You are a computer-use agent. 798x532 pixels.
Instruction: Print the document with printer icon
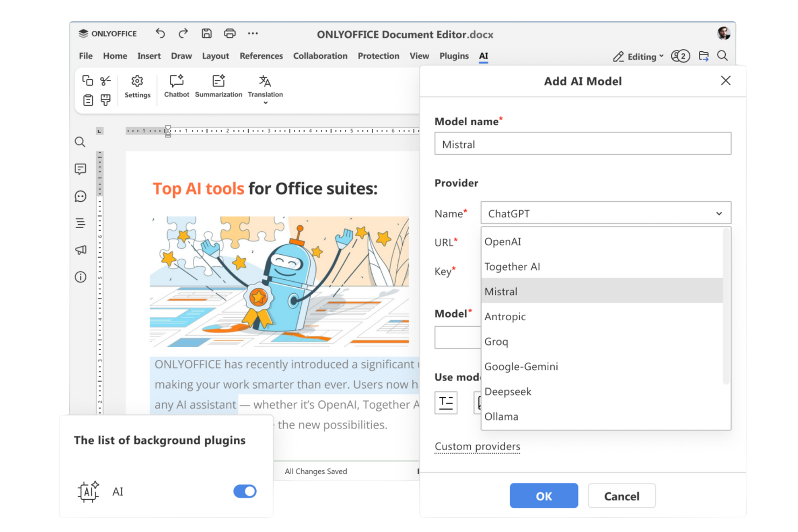pos(230,33)
